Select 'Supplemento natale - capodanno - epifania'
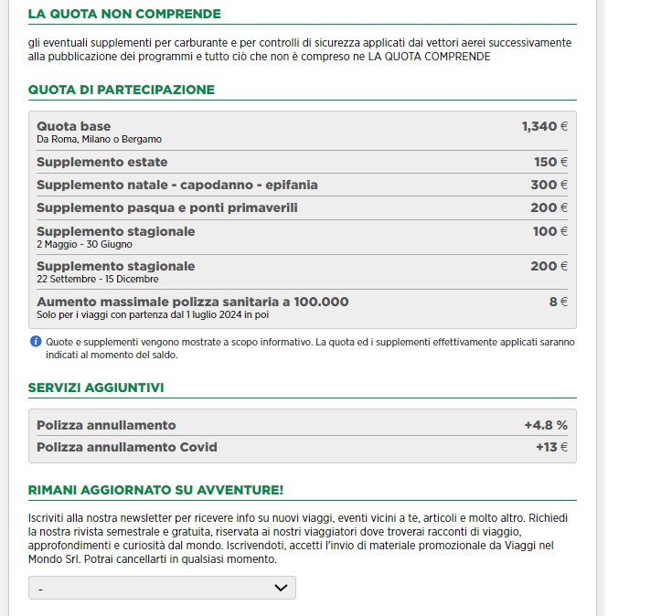672x616 pixels. click(177, 185)
